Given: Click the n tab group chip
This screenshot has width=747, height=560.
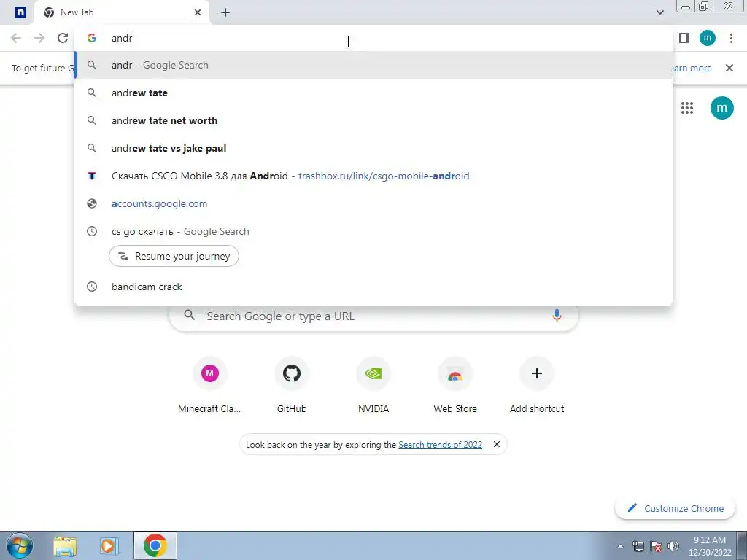Looking at the screenshot, I should [20, 12].
